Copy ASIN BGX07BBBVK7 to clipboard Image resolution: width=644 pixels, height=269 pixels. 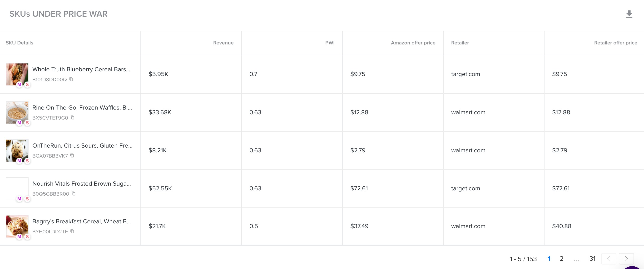[72, 156]
